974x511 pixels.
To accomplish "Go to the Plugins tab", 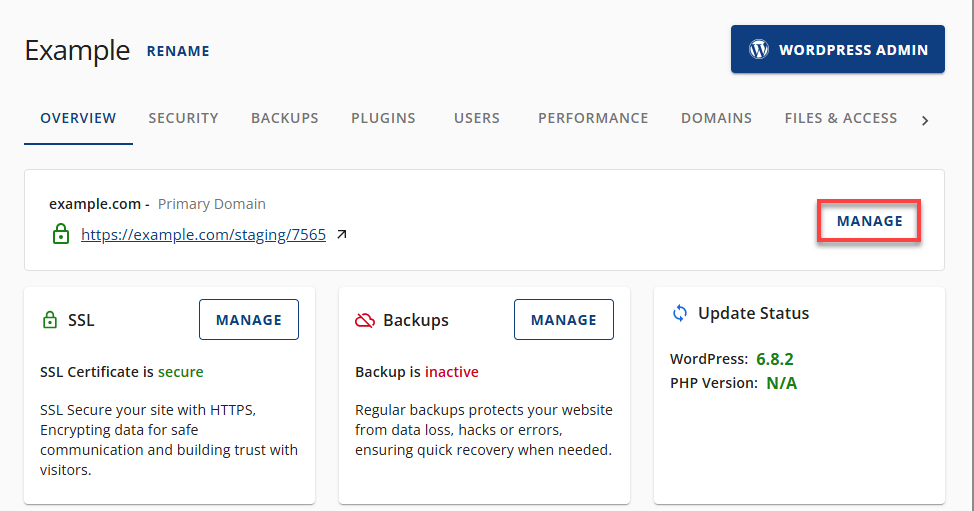I will (383, 118).
